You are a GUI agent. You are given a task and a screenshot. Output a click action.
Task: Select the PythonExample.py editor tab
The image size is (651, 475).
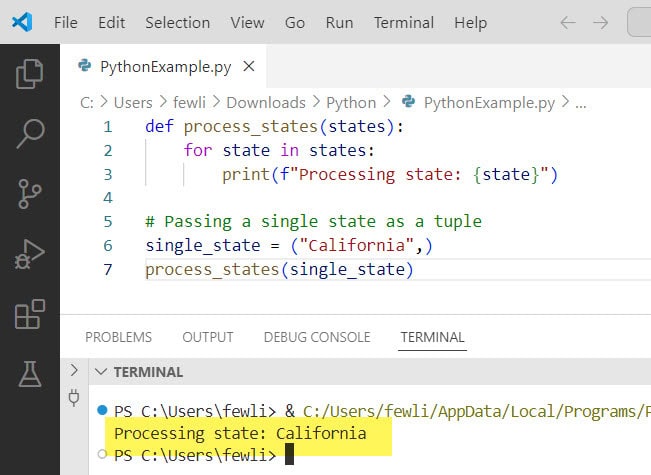point(163,66)
